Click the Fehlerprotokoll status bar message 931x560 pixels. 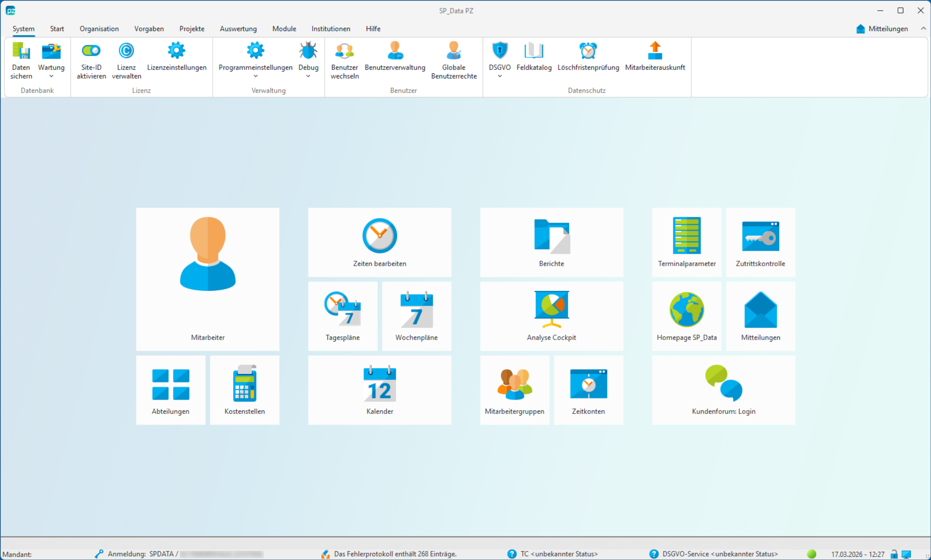click(x=395, y=554)
